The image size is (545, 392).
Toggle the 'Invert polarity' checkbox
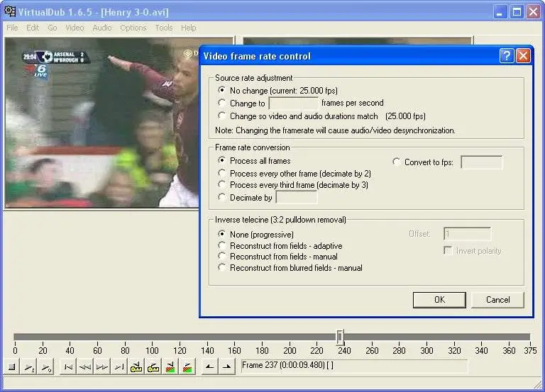pos(448,250)
